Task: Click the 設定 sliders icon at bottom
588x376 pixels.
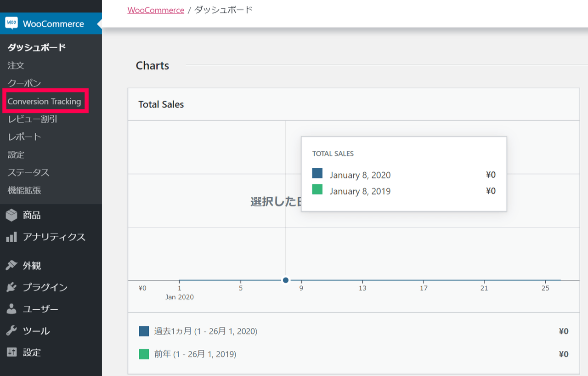Action: point(11,353)
